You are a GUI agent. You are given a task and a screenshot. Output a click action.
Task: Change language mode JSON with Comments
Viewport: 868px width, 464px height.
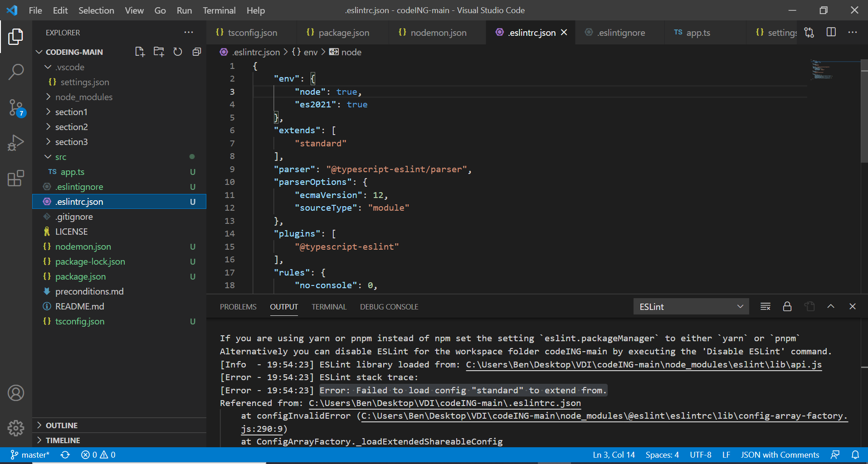[780, 454]
